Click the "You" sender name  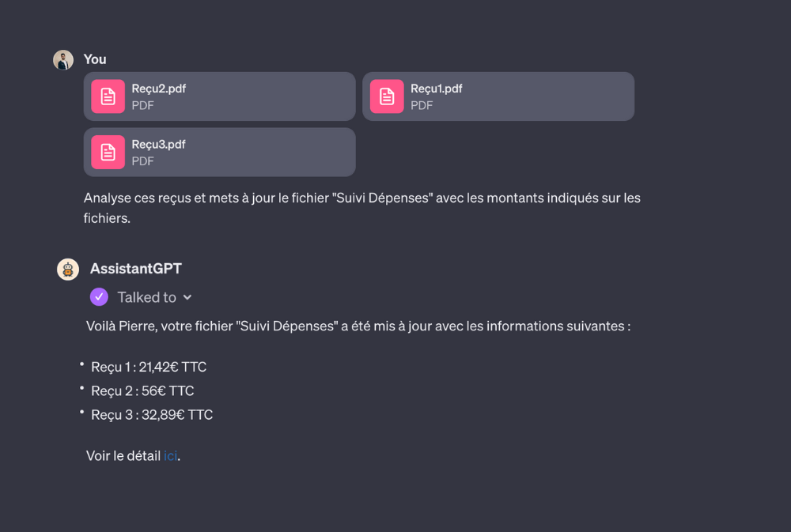click(x=95, y=59)
